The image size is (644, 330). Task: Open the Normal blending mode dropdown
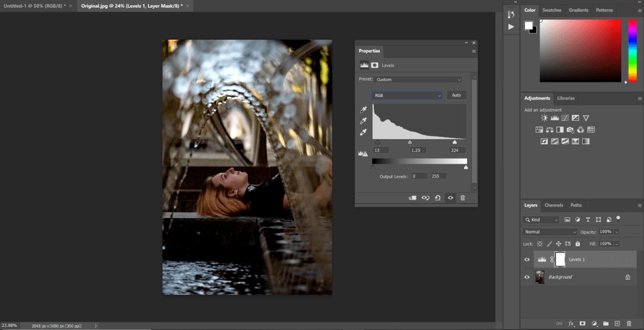550,232
